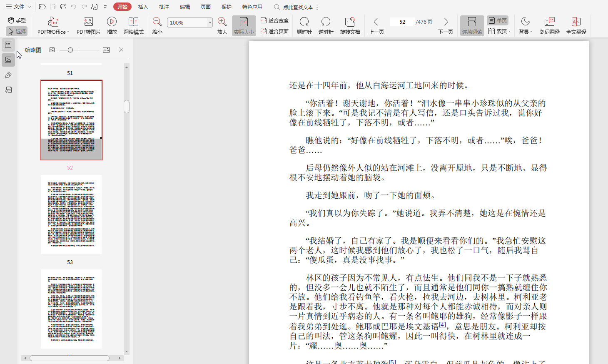Click 旋转文档 rotate document
608x364 pixels.
350,26
